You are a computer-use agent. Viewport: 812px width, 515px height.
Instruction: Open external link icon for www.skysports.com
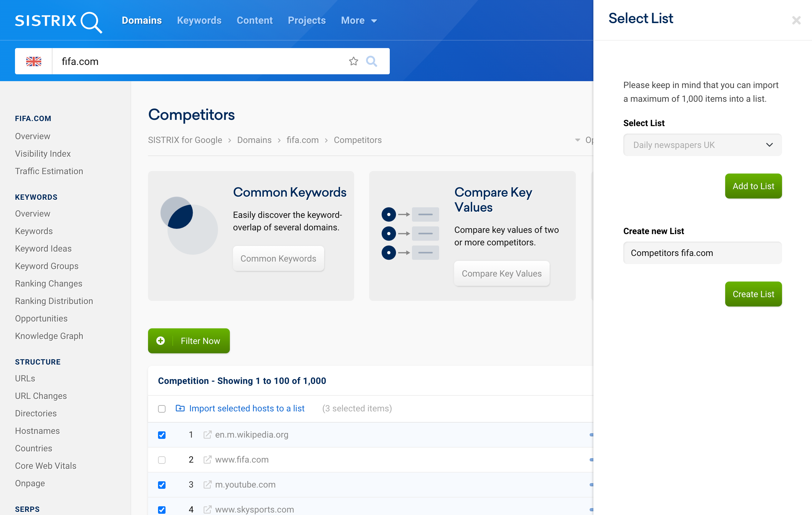207,509
